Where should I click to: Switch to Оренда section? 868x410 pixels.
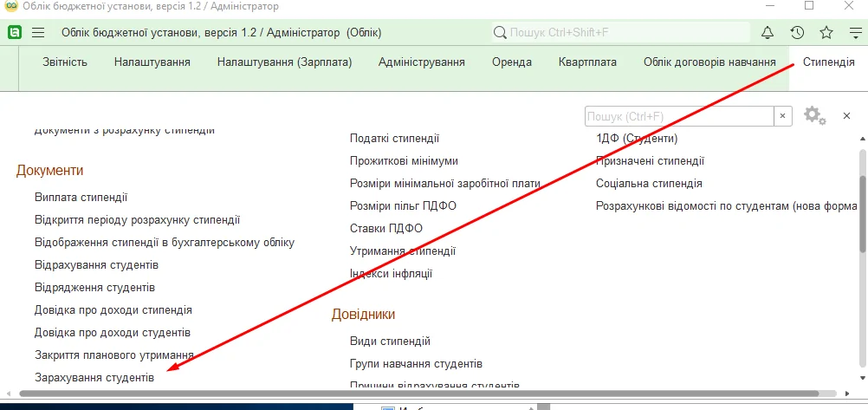[512, 62]
